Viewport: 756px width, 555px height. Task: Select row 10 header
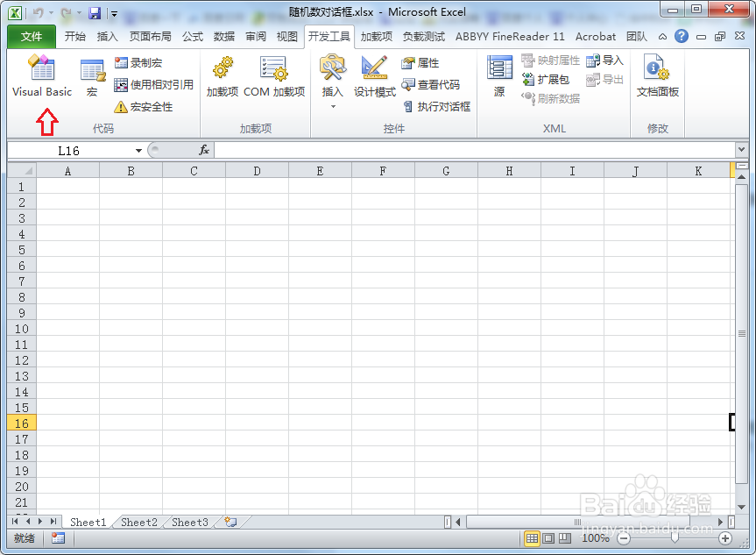coord(22,329)
